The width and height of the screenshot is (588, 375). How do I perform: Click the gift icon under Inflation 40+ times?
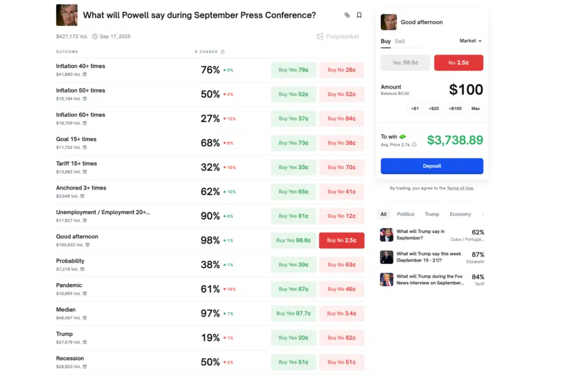[85, 74]
